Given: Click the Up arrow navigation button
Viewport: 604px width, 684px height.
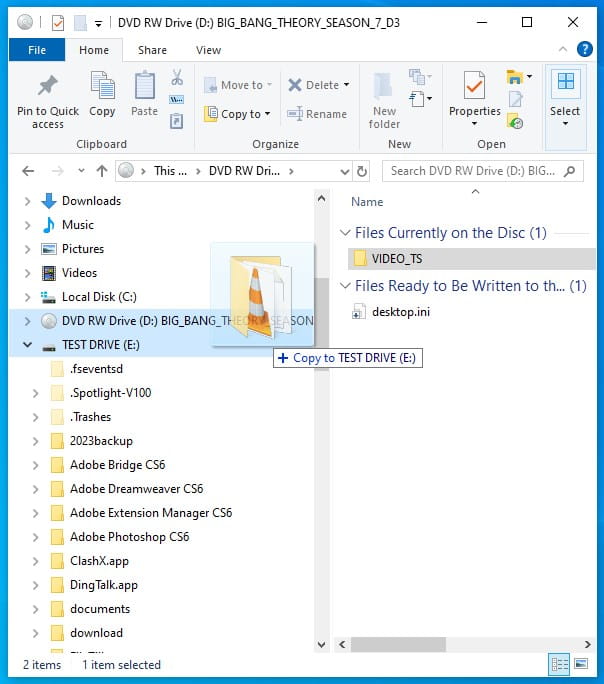Looking at the screenshot, I should [x=101, y=171].
